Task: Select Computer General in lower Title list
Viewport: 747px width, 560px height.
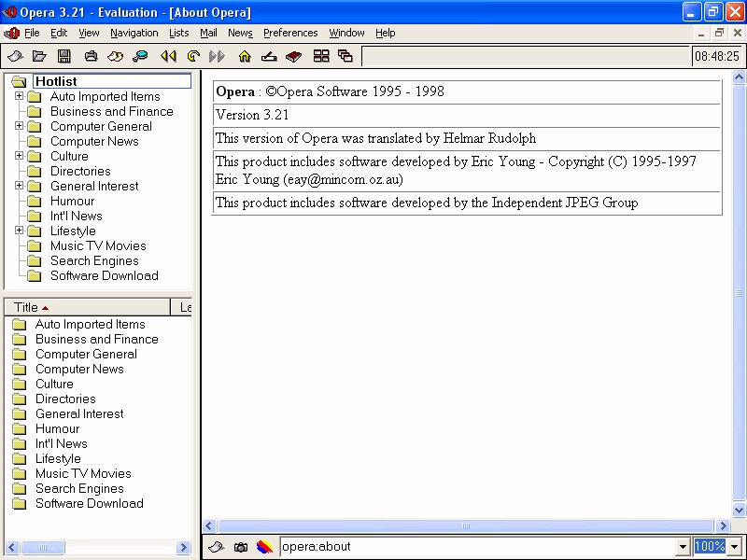Action: point(86,355)
